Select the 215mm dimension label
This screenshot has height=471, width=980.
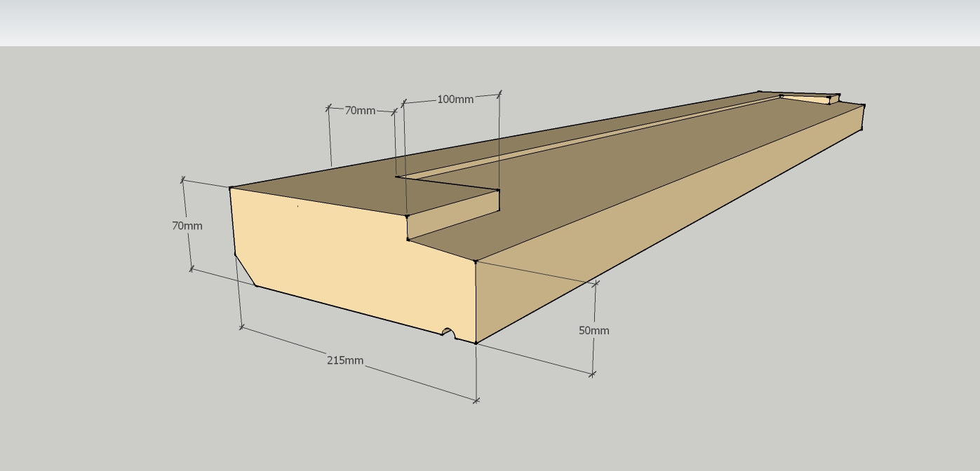click(x=344, y=362)
